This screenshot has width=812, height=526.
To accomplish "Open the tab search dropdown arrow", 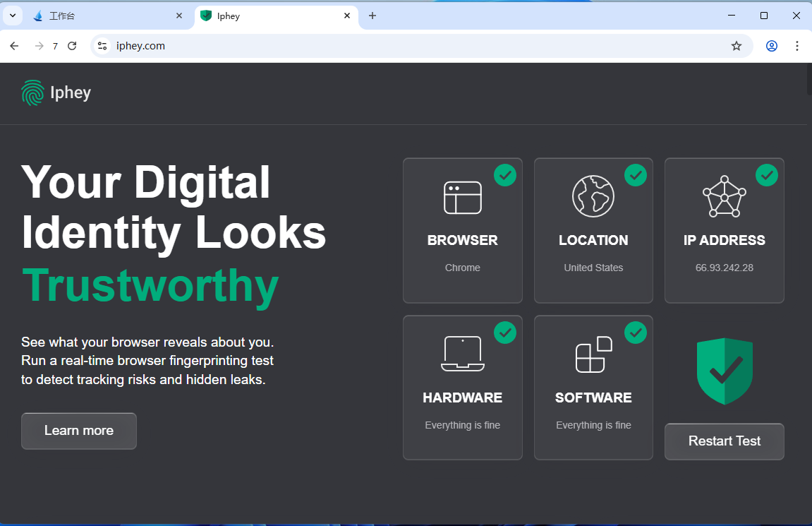I will coord(12,16).
